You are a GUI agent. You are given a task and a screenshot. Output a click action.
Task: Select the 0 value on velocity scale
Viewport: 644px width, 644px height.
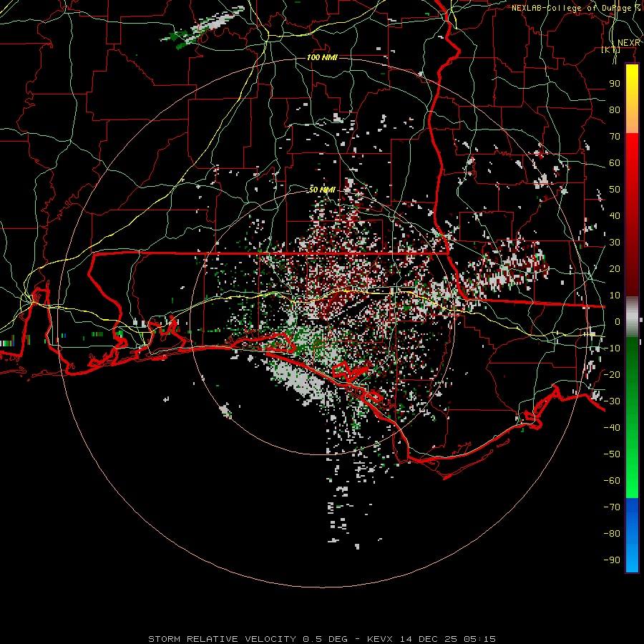pyautogui.click(x=618, y=321)
